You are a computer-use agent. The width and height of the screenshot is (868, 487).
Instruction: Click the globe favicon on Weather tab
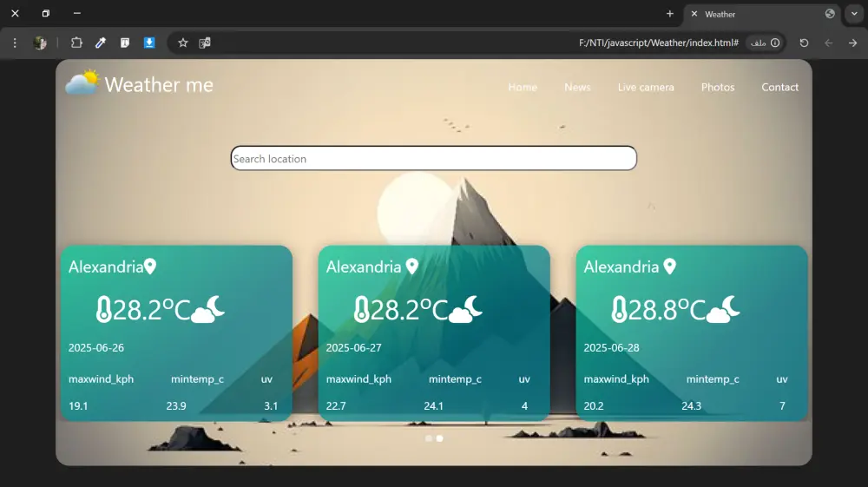830,14
